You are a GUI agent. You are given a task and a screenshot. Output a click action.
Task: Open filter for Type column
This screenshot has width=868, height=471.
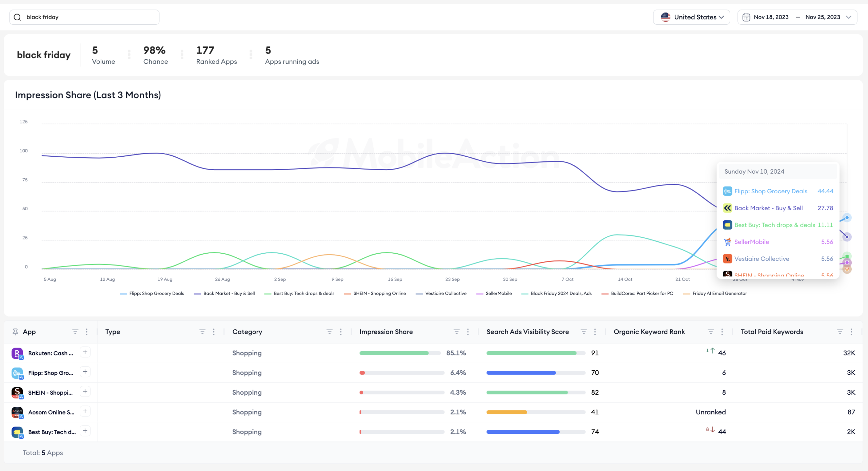click(202, 332)
